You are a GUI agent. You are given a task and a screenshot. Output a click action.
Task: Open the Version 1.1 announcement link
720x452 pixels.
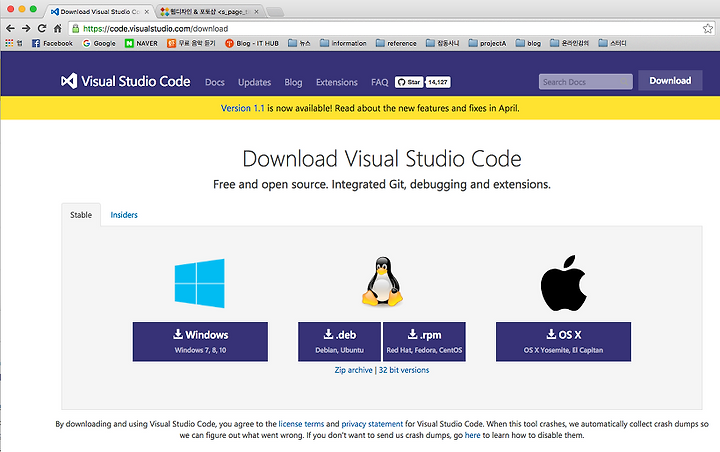pos(242,108)
